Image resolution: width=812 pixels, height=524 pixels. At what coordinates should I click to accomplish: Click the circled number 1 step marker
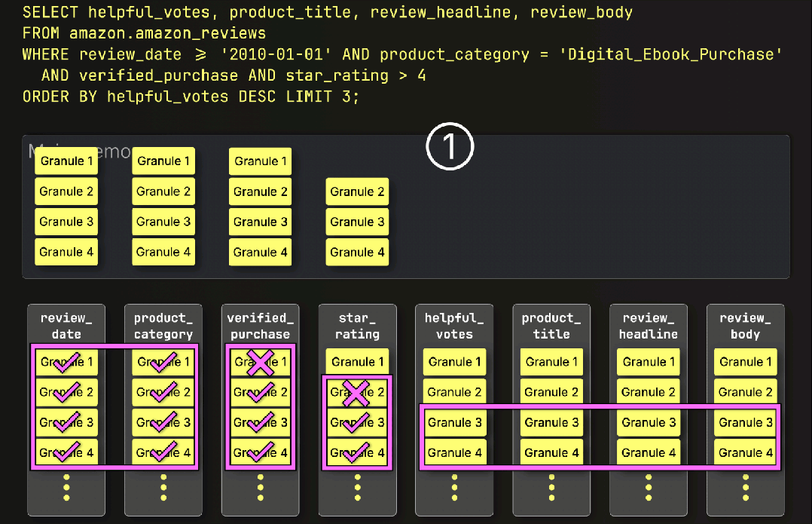(450, 146)
